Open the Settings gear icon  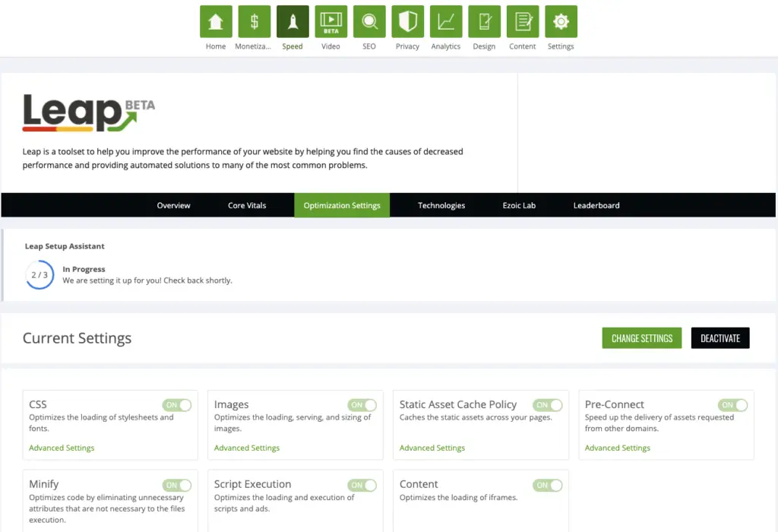561,21
